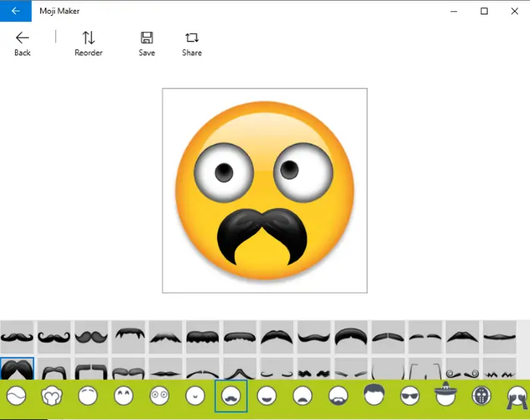Select the rounded bar mustache, seventh in top row
This screenshot has width=530, height=420.
click(240, 337)
